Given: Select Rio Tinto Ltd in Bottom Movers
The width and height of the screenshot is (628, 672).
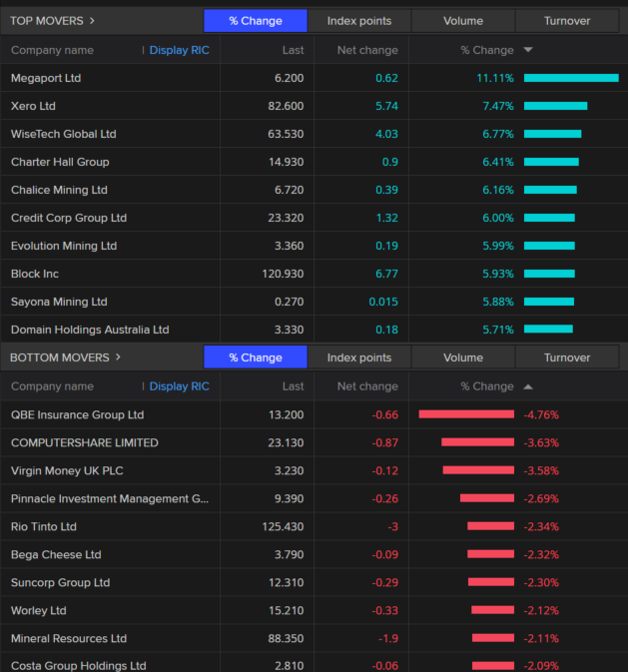Looking at the screenshot, I should tap(43, 526).
